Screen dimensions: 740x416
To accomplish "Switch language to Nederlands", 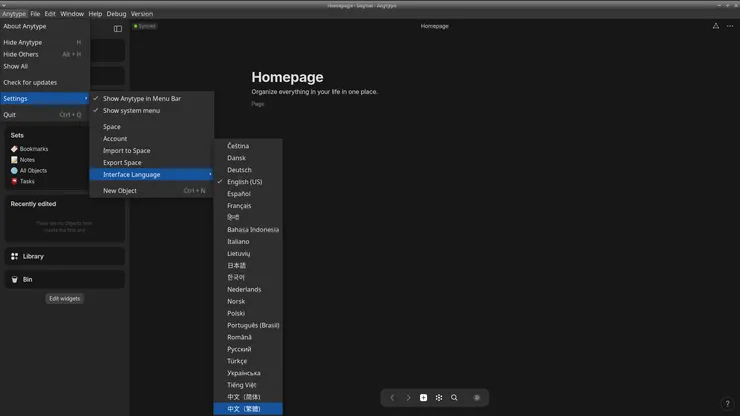I will tap(248, 289).
